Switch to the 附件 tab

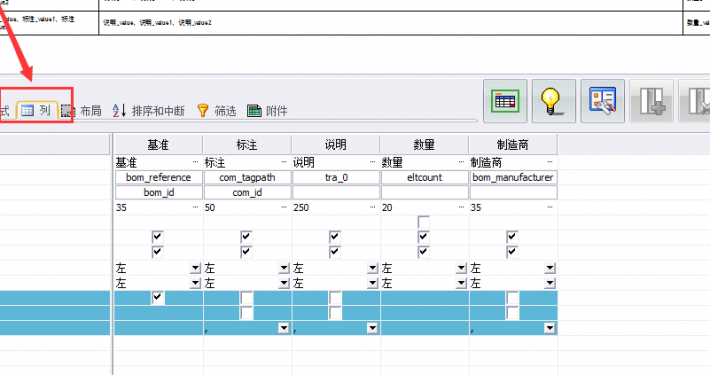coord(267,111)
